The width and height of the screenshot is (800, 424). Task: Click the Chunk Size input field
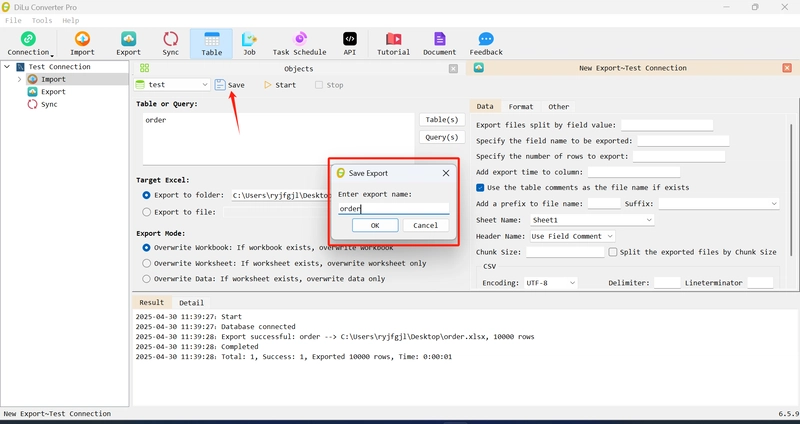565,252
